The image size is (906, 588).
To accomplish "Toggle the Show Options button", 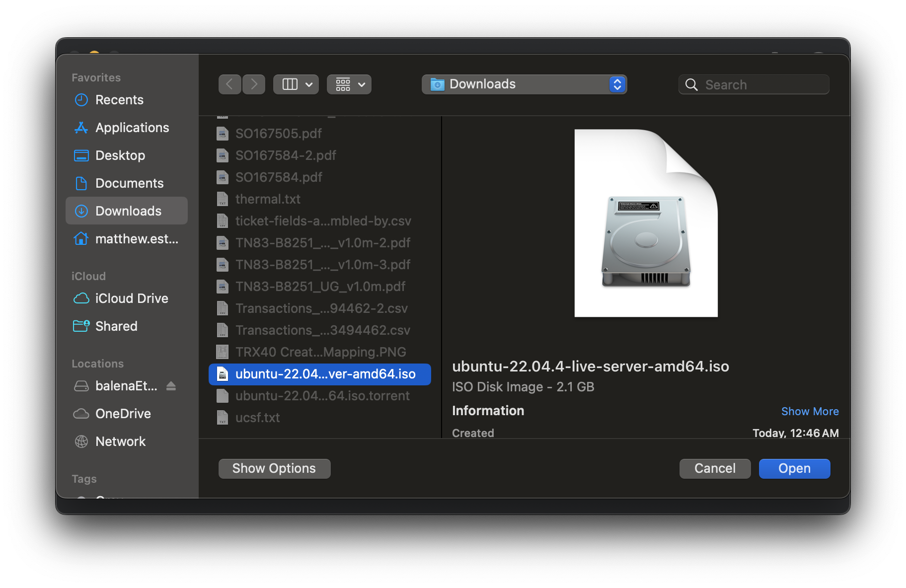I will coord(274,468).
